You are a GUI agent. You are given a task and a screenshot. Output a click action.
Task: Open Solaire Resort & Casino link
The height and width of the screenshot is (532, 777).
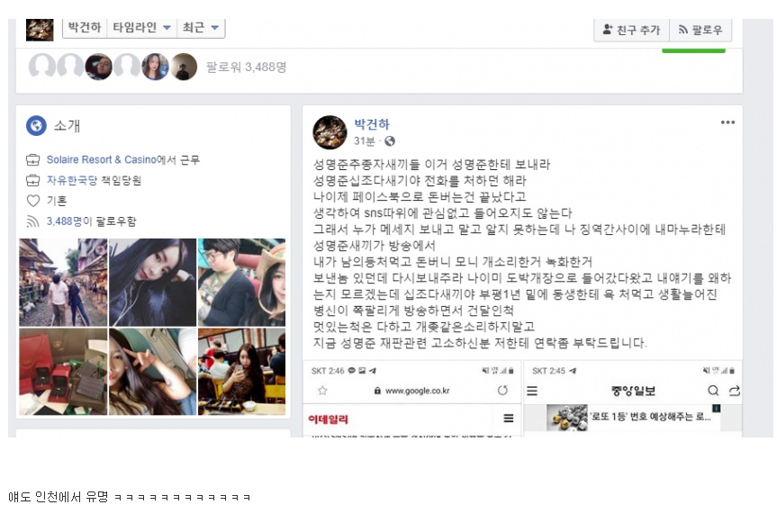(x=102, y=159)
